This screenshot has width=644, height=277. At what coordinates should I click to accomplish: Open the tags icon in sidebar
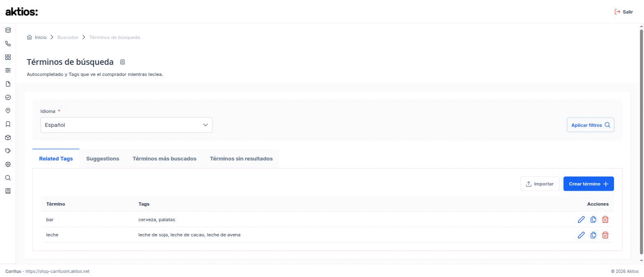pyautogui.click(x=8, y=151)
